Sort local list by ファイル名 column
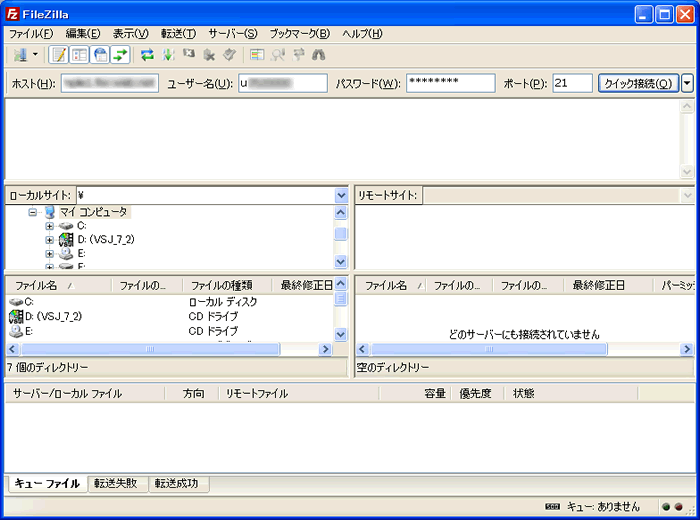 point(58,285)
